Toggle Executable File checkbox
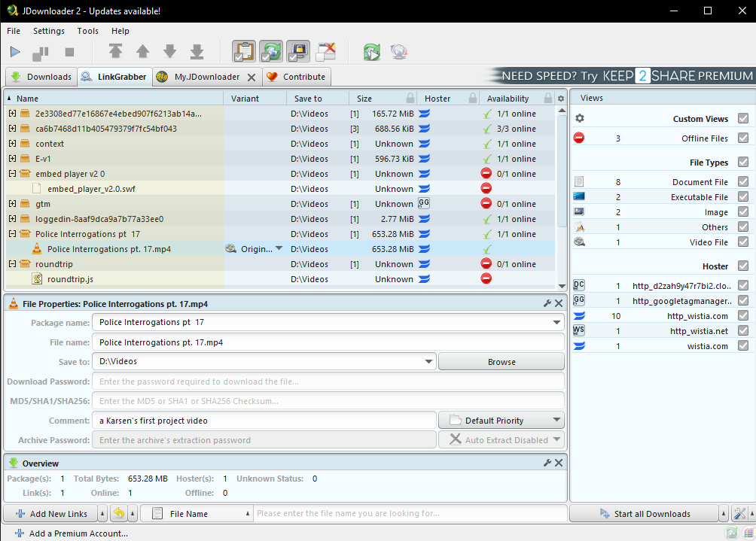This screenshot has width=756, height=541. 743,196
